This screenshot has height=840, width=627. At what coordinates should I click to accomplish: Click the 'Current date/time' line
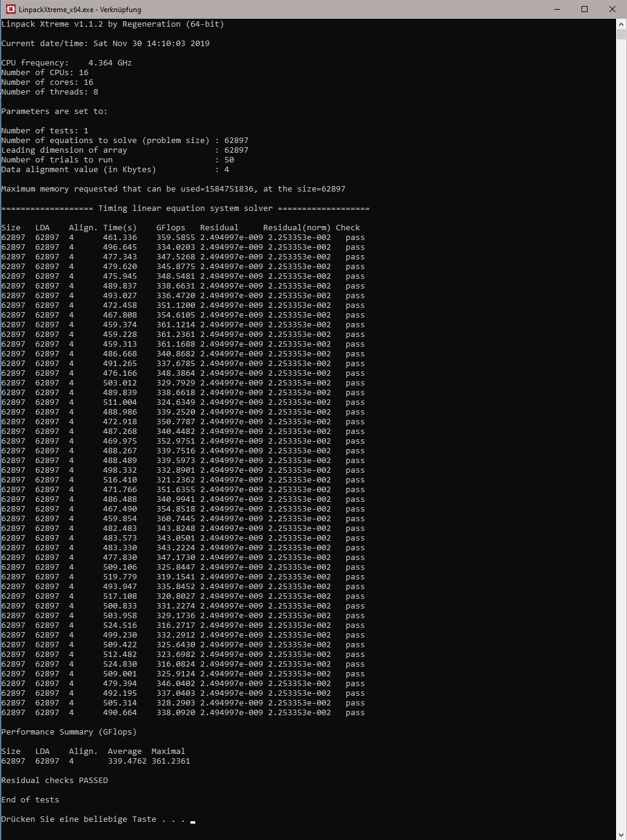click(x=106, y=44)
